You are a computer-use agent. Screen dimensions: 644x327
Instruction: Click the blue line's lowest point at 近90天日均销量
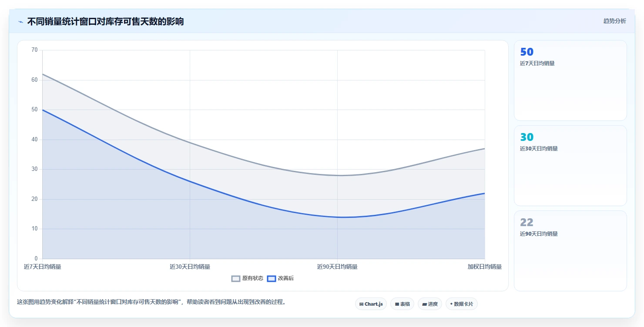[x=337, y=217]
